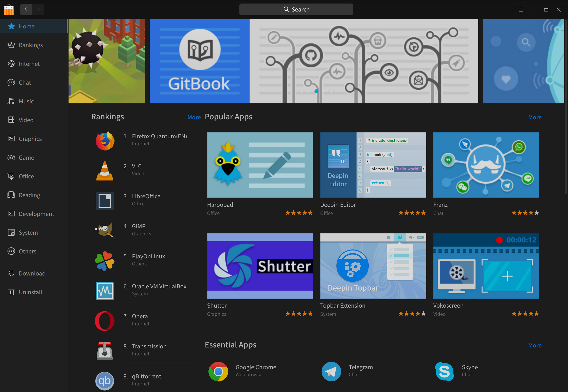Click the Oracle VM VirtualBox icon
The image size is (568, 392).
tap(105, 291)
